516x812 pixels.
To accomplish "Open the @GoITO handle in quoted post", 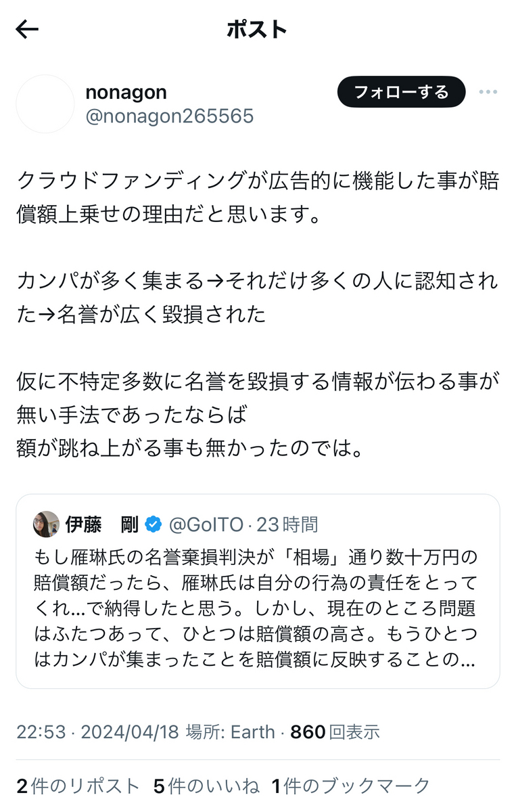I will pos(205,524).
